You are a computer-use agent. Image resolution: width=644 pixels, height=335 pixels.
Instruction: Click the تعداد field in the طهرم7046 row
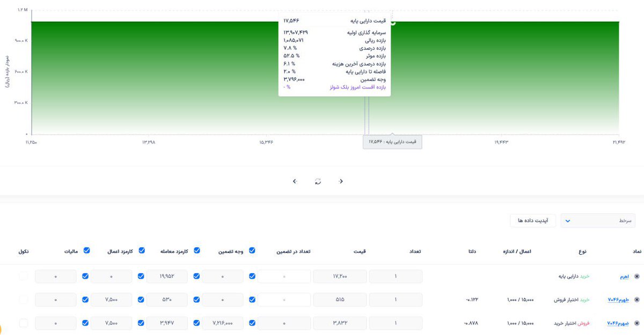(x=396, y=300)
